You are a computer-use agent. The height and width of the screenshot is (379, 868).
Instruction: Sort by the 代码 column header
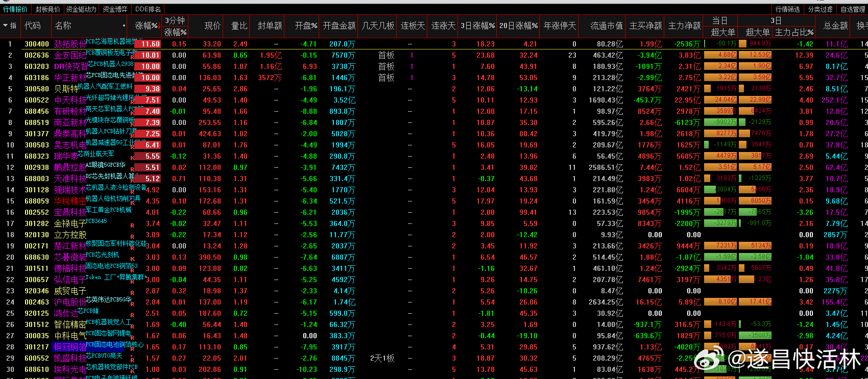pos(33,26)
